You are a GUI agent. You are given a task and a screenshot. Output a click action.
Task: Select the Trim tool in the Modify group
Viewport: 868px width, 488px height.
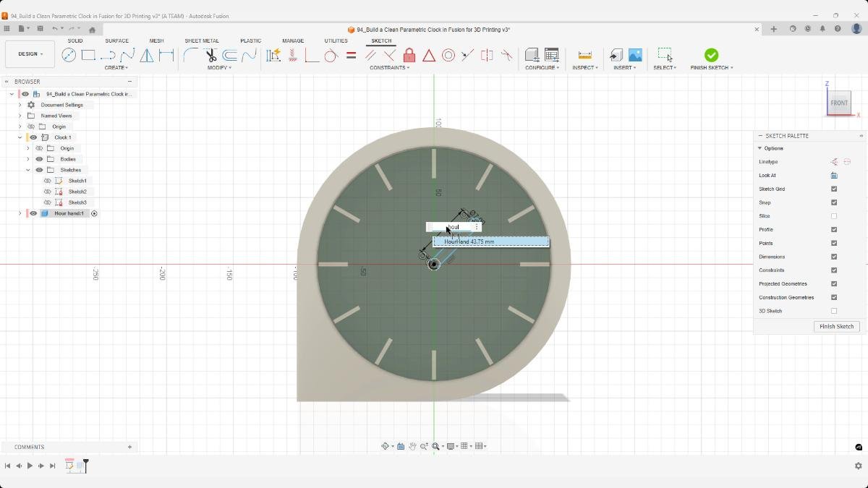210,55
